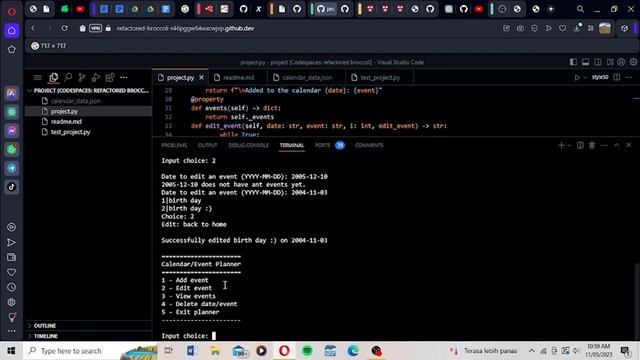The width and height of the screenshot is (640, 360).
Task: Reload the browser page
Action: coord(64,28)
